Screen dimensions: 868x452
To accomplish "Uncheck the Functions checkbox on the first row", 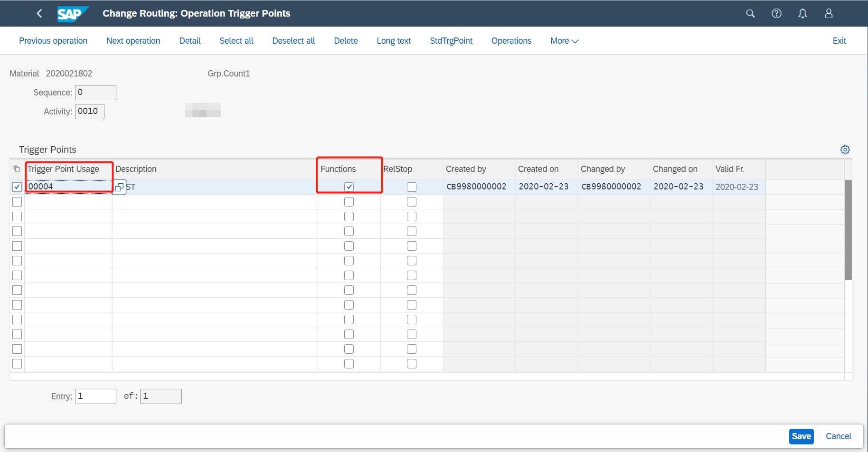I will coord(349,187).
